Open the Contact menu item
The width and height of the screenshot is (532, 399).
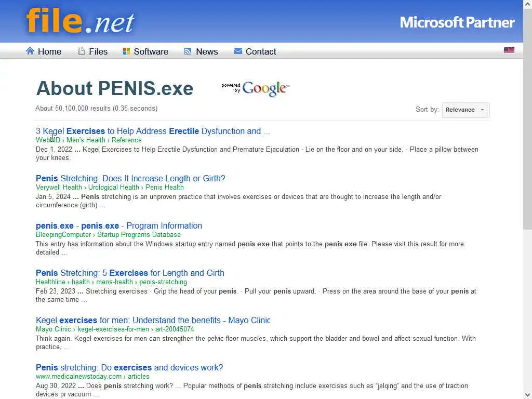coord(260,51)
